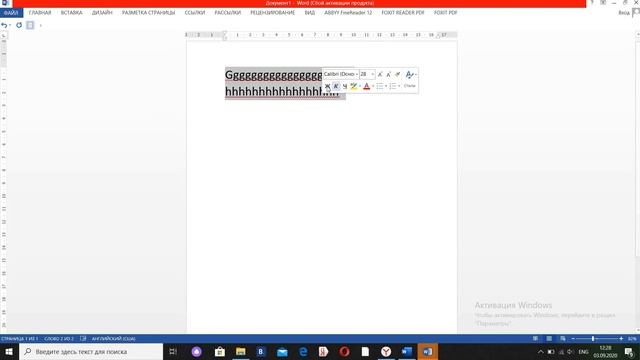640x360 pixels.
Task: Apply the red font color
Action: [x=367, y=86]
